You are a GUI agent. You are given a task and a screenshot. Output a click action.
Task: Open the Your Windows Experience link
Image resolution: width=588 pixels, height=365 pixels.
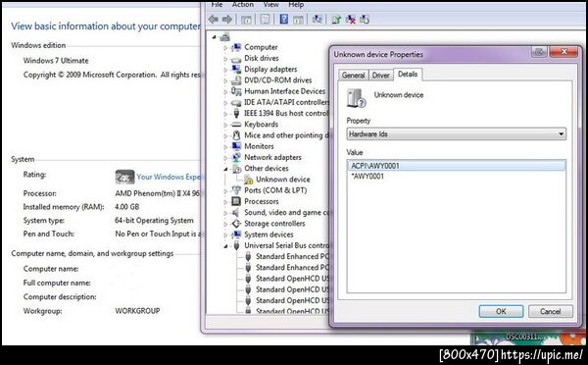pos(169,177)
